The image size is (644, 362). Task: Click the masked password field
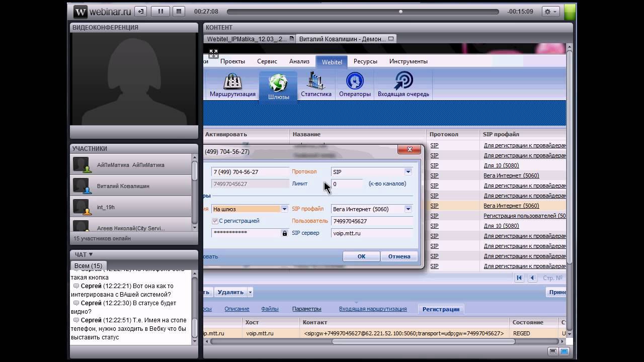pyautogui.click(x=246, y=233)
